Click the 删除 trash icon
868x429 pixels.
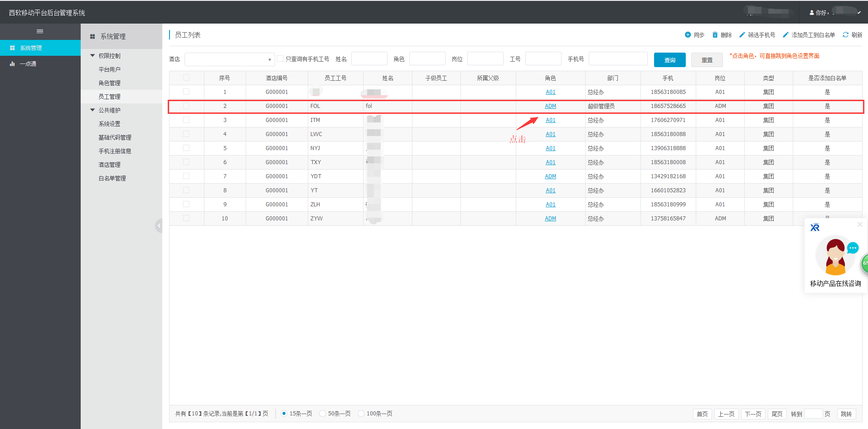pos(715,35)
